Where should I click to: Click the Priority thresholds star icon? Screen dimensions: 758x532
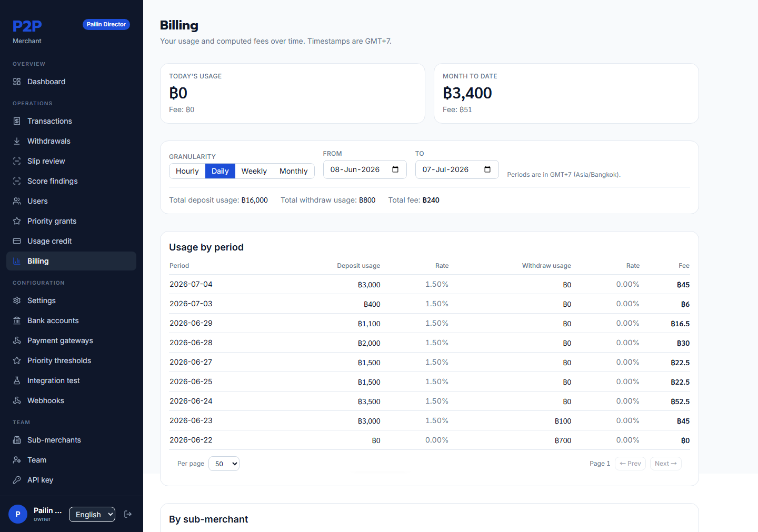(x=17, y=360)
